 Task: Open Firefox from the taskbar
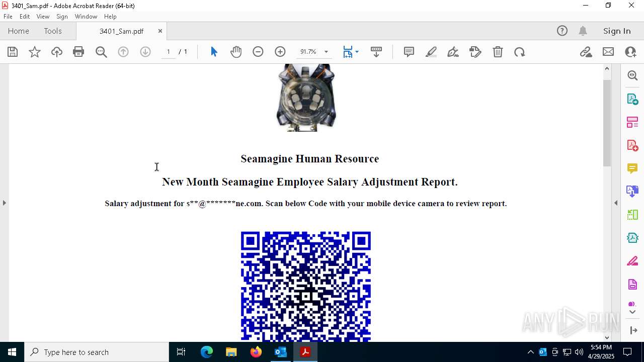(x=256, y=352)
